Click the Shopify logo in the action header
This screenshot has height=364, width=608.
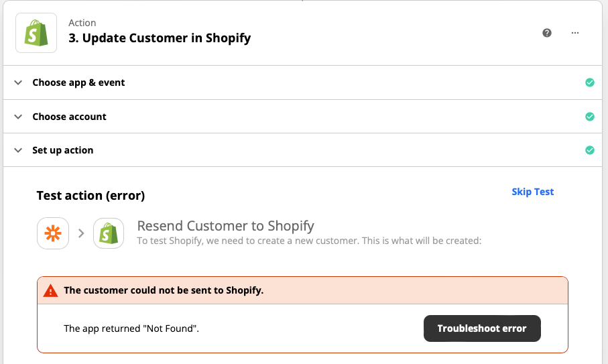[36, 33]
